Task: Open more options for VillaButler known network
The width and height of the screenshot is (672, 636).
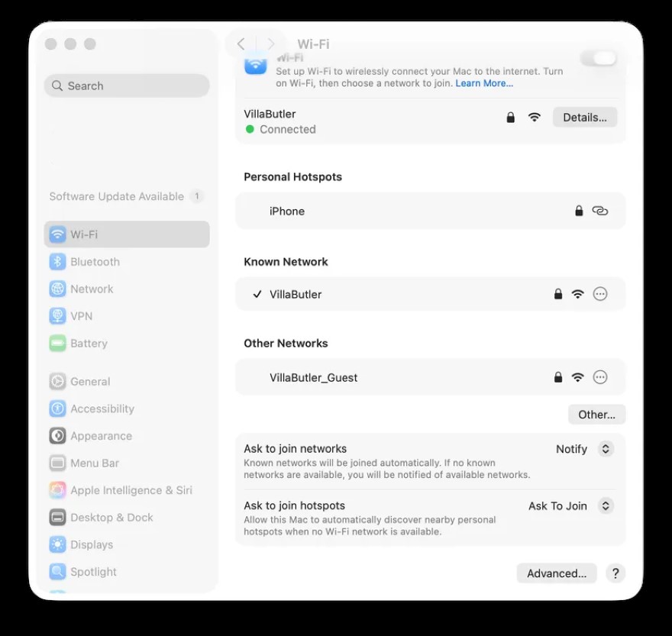Action: 600,294
